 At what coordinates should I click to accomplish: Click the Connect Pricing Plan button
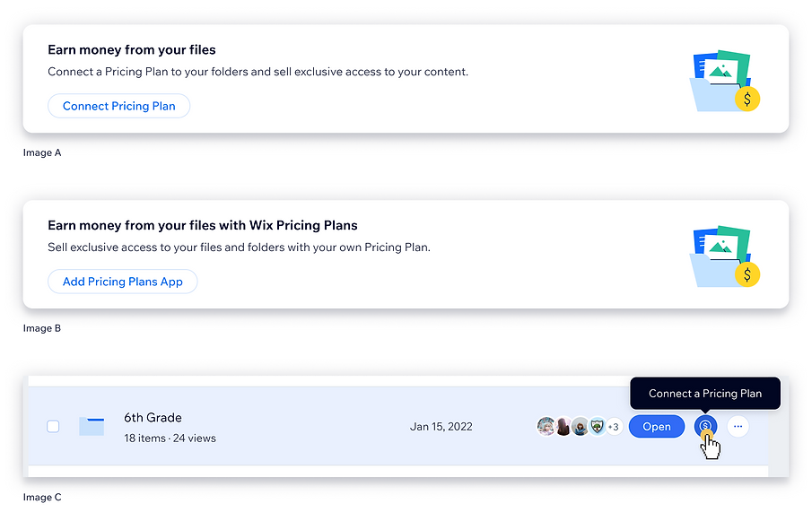(x=118, y=106)
